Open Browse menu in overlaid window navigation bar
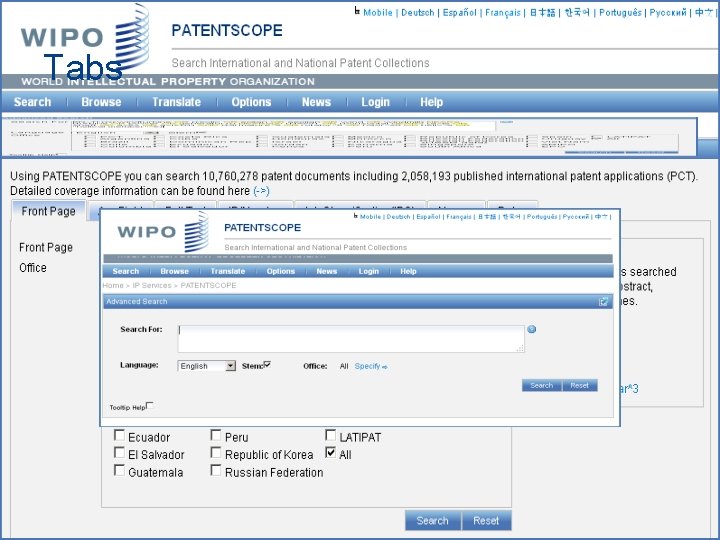Image resolution: width=720 pixels, height=540 pixels. pyautogui.click(x=174, y=271)
